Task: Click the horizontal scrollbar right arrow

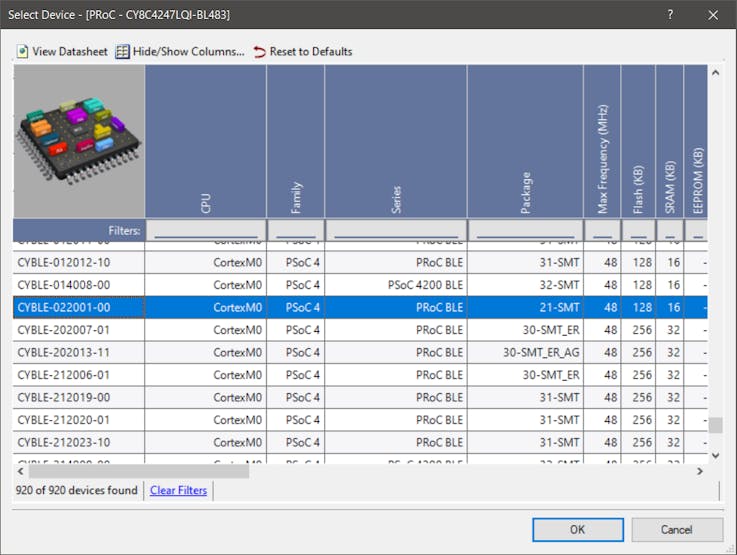Action: coord(701,470)
